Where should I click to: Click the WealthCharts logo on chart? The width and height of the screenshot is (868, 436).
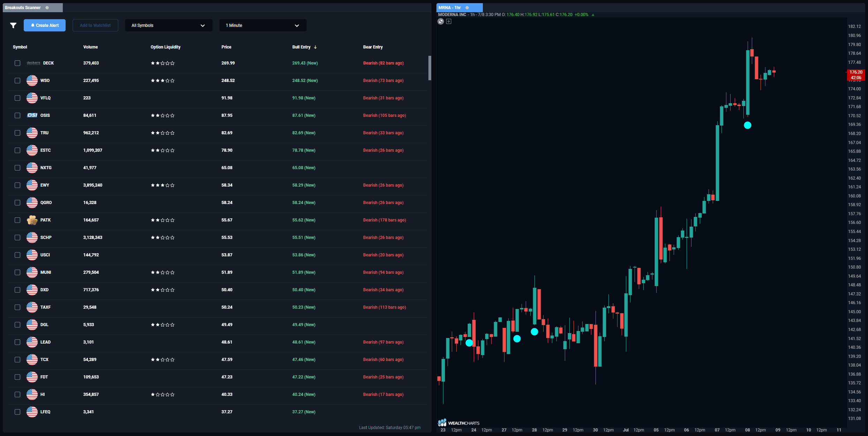458,423
